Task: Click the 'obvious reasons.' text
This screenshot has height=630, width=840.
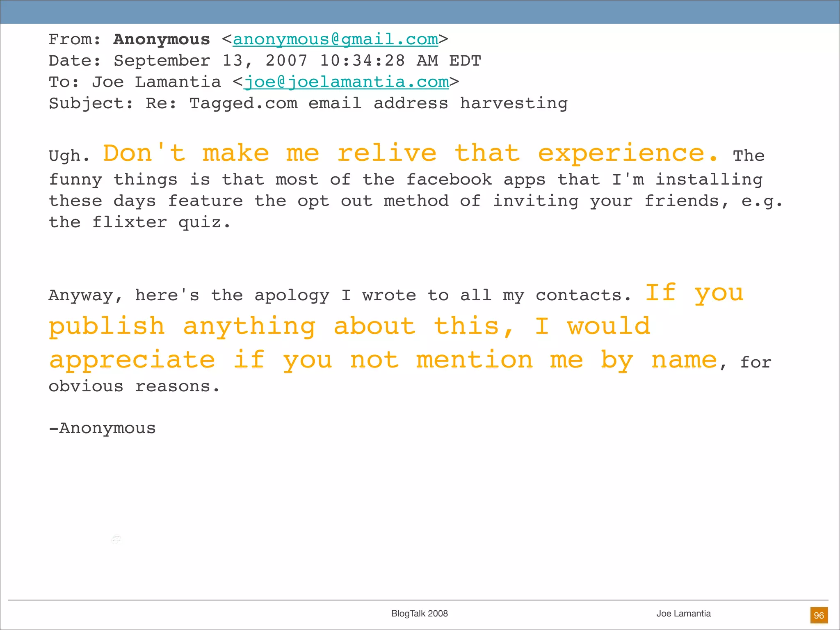Action: 134,386
